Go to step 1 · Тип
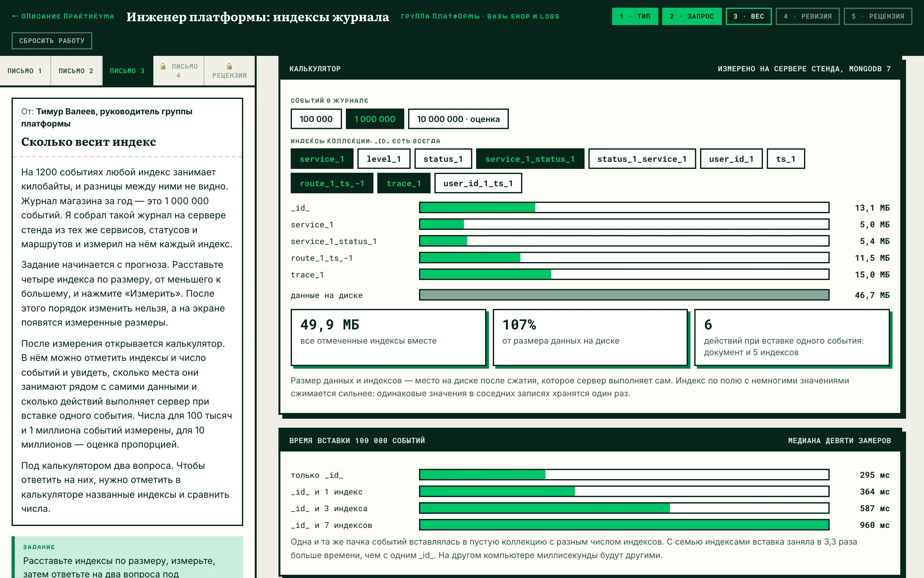 635,16
